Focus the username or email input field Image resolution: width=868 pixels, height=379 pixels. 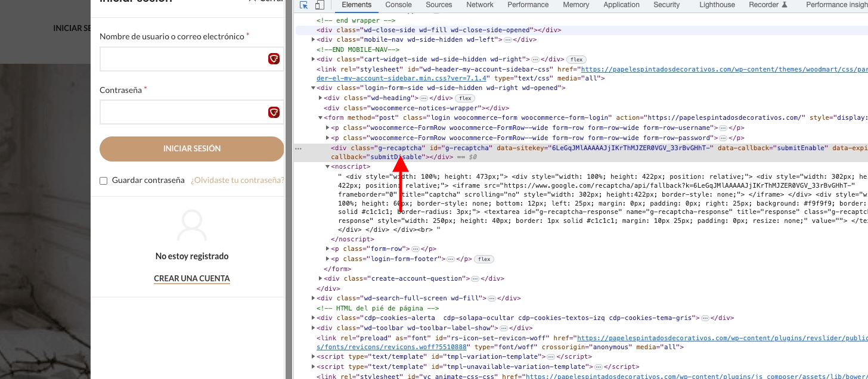[x=192, y=59]
